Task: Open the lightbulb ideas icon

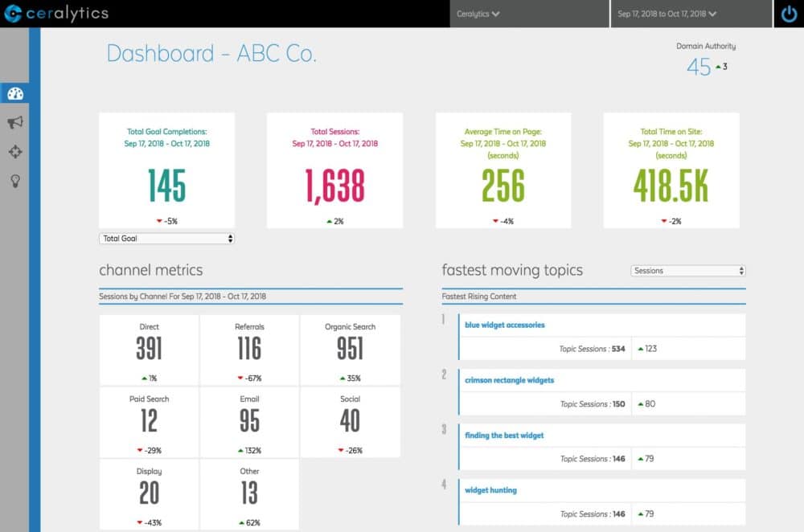Action: [x=14, y=181]
